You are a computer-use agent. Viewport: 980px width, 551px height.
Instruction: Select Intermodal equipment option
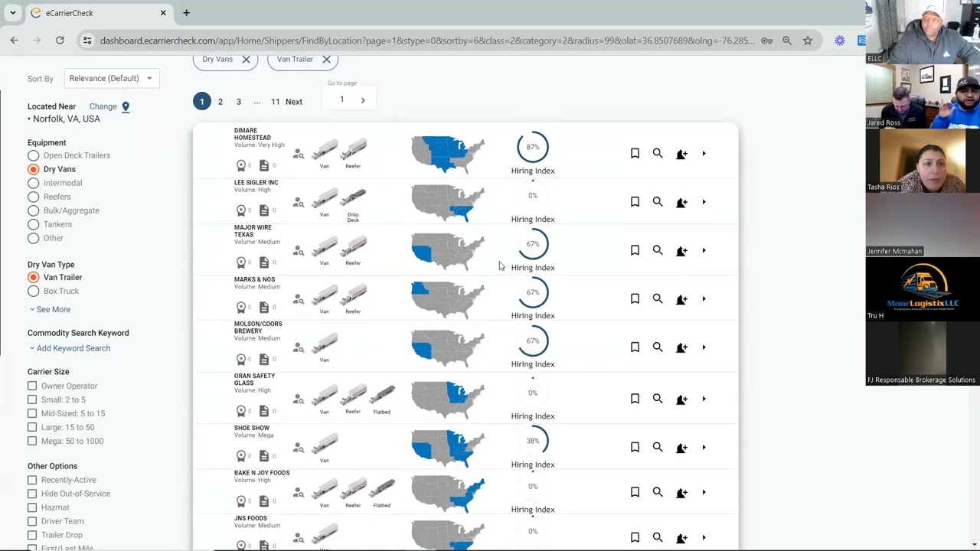tap(33, 183)
